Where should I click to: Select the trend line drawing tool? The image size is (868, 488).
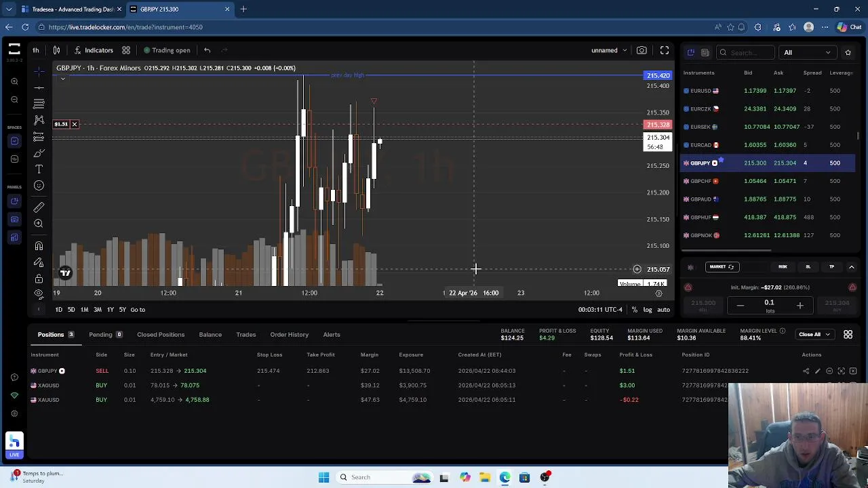coord(39,87)
